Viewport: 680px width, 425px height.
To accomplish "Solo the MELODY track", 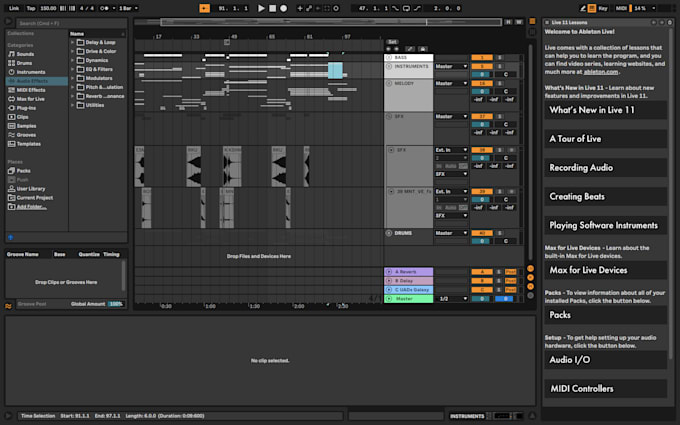I will pos(500,83).
